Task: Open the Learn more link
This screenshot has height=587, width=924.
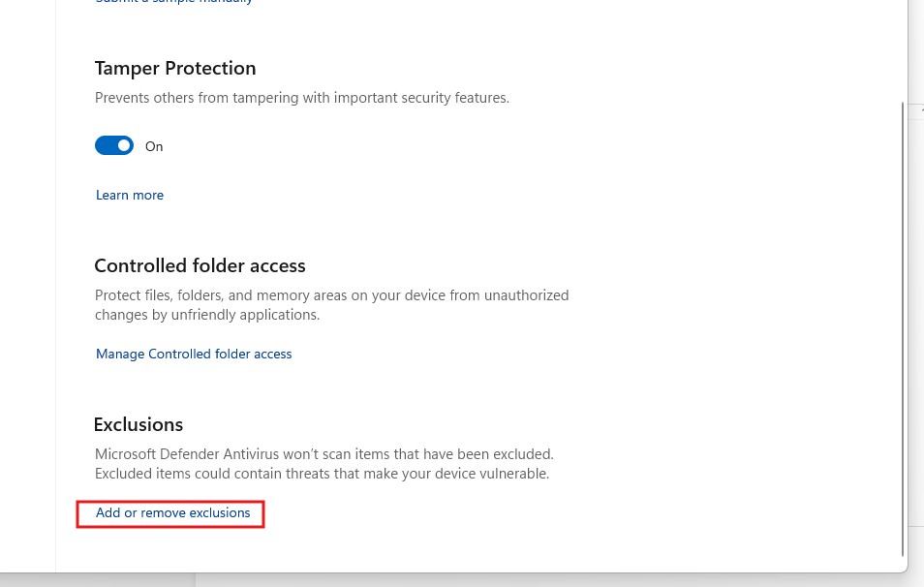Action: click(x=130, y=195)
